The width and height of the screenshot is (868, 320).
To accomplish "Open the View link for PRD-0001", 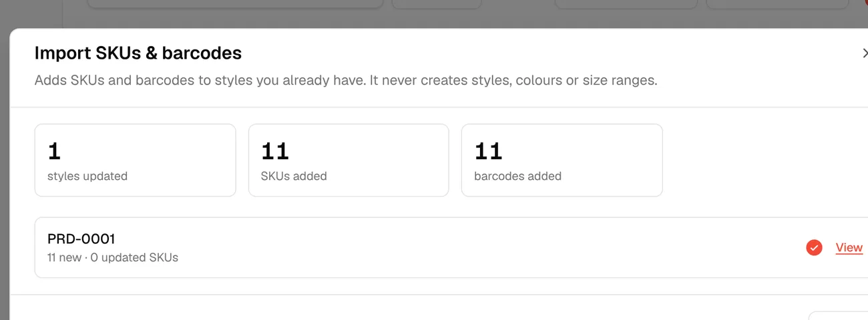I will click(849, 247).
